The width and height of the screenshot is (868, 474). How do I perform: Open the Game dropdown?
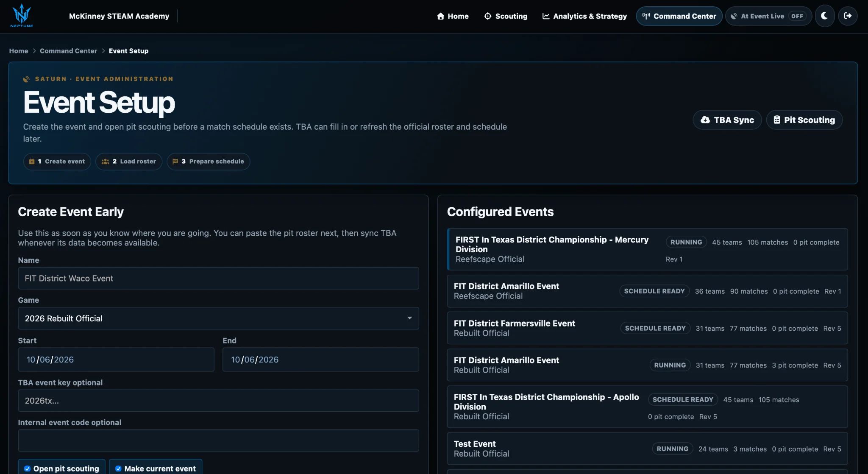pos(218,318)
